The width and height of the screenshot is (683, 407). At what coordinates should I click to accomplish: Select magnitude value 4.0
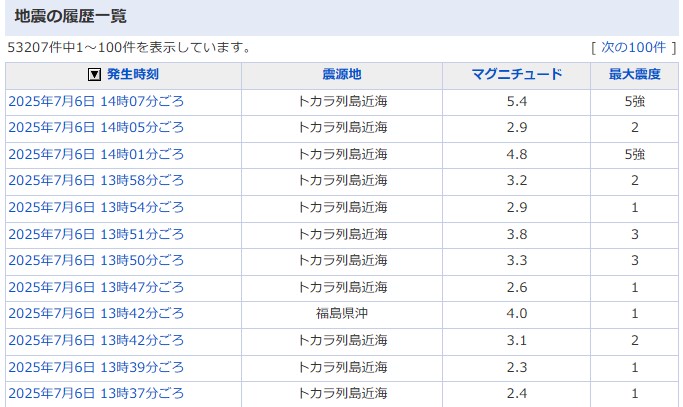point(517,313)
